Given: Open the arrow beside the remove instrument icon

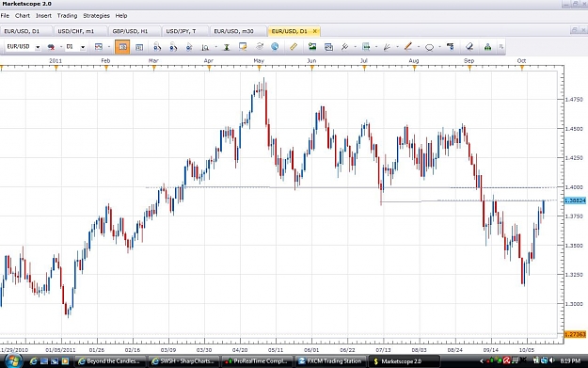Looking at the screenshot, I should [61, 47].
